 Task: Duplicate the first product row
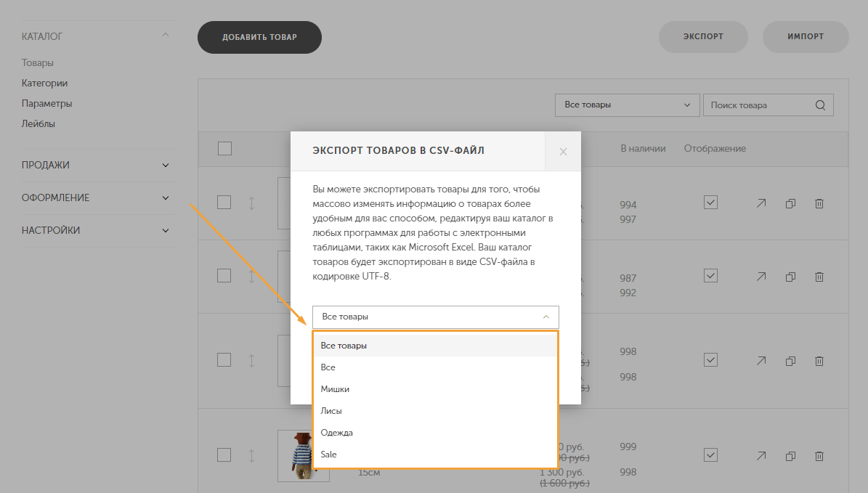[790, 203]
